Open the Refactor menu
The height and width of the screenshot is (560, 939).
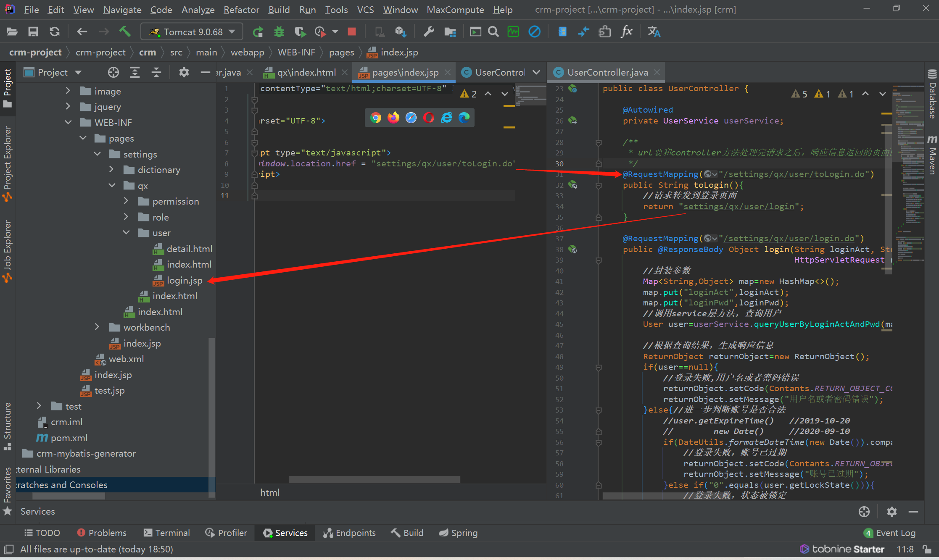[x=241, y=10]
